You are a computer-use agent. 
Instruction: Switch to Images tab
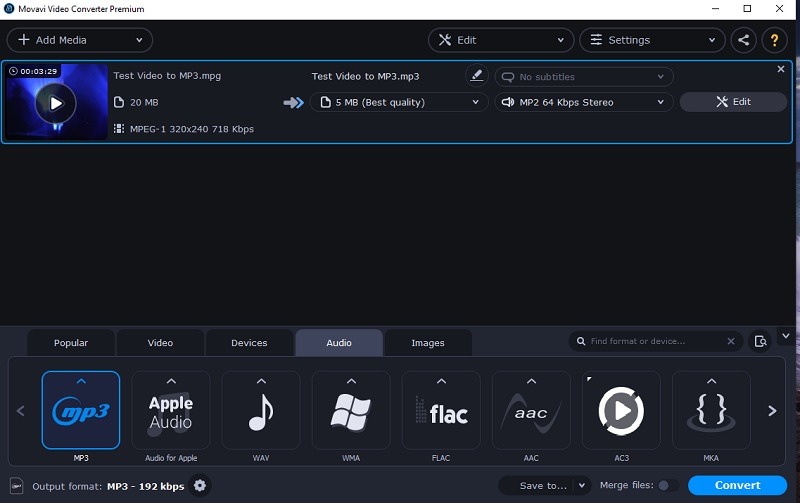[428, 343]
